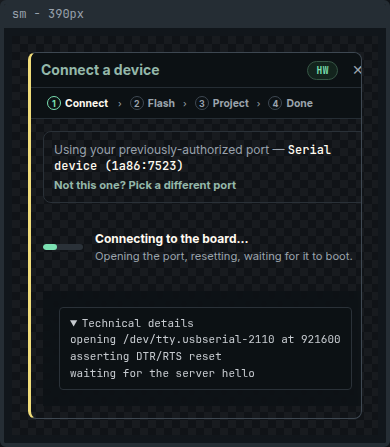Select the Connect step
The image size is (390, 447).
point(78,103)
